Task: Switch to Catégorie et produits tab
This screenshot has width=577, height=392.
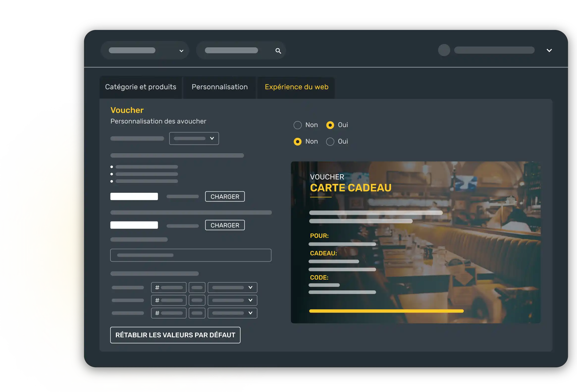Action: coord(140,87)
